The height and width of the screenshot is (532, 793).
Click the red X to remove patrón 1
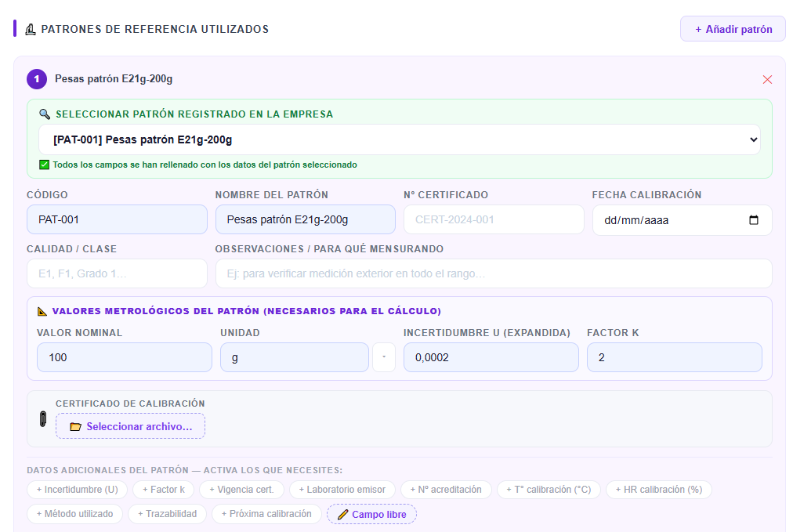click(x=767, y=79)
